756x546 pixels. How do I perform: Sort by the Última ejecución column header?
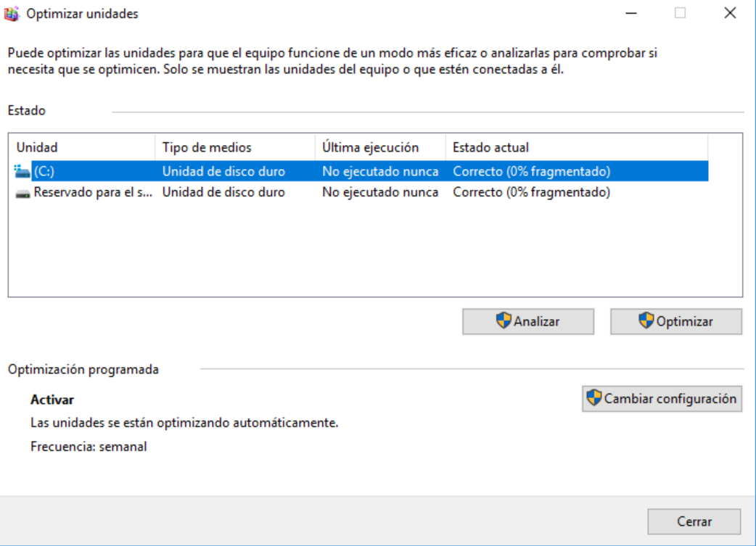pos(380,147)
